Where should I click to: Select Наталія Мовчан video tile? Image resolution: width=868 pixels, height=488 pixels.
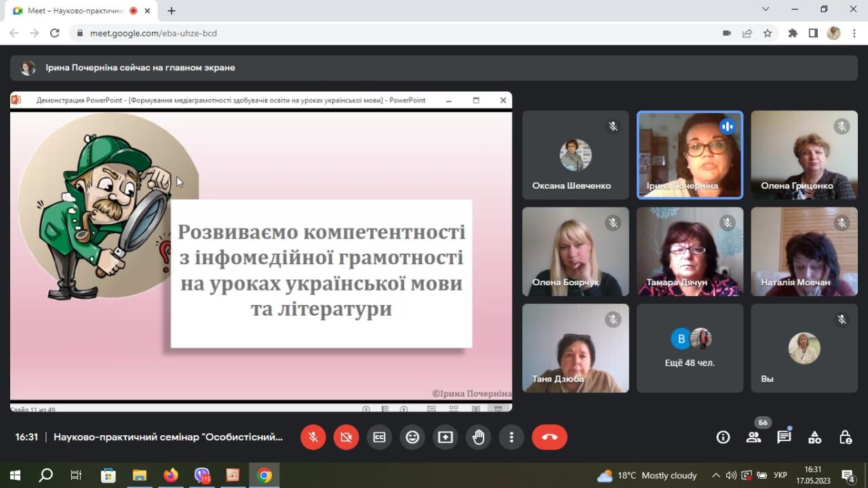click(804, 251)
